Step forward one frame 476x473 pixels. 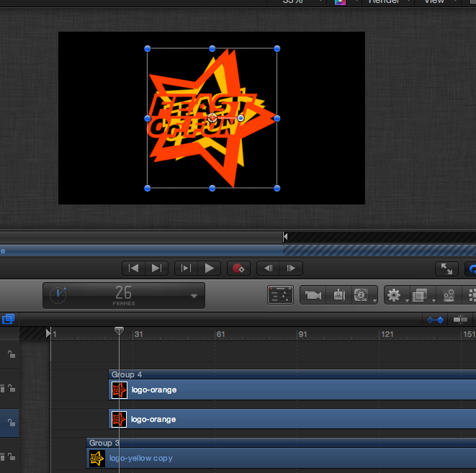[x=291, y=269]
